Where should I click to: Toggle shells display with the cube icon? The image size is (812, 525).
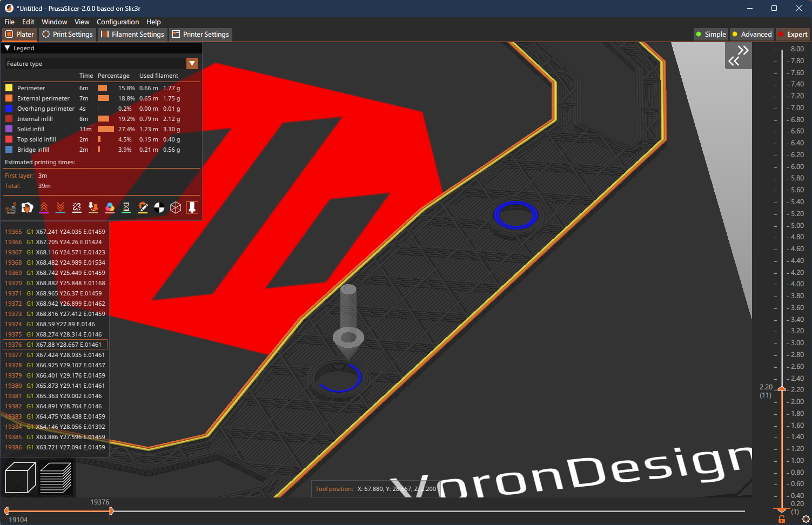176,207
